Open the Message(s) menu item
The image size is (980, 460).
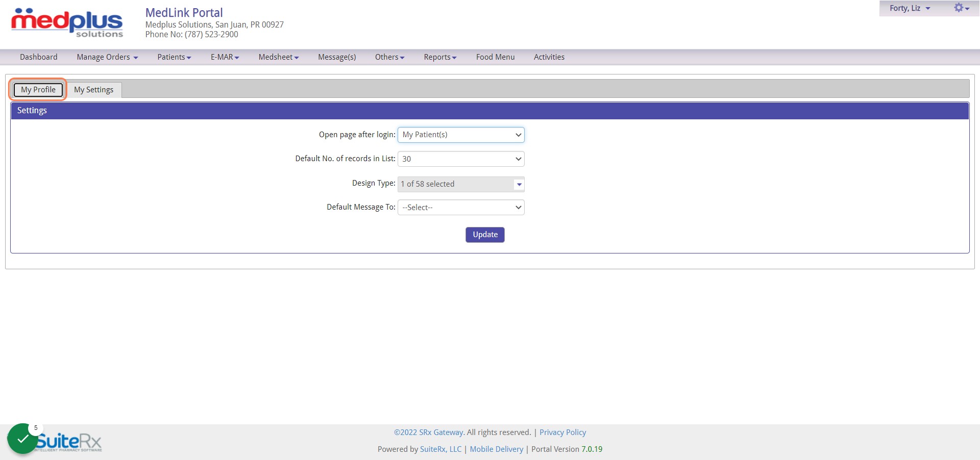[337, 57]
